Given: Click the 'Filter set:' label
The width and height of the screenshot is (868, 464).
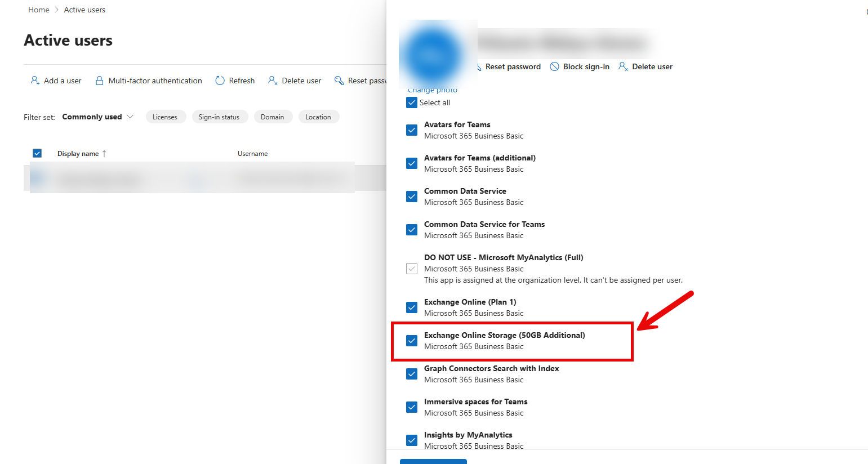Looking at the screenshot, I should click(39, 117).
